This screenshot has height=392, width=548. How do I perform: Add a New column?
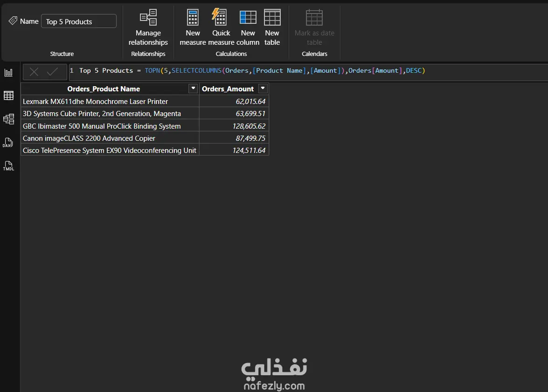coord(248,28)
